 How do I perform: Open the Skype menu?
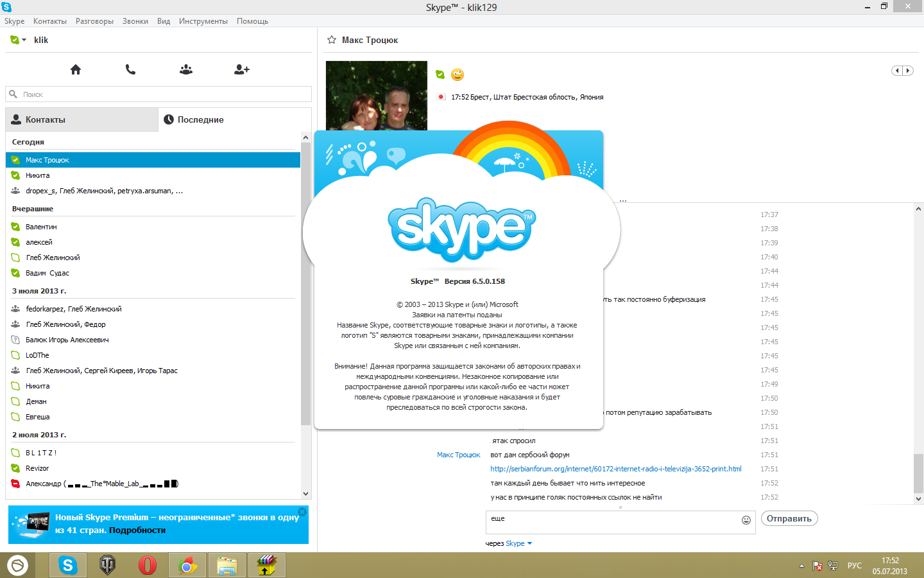coord(14,21)
